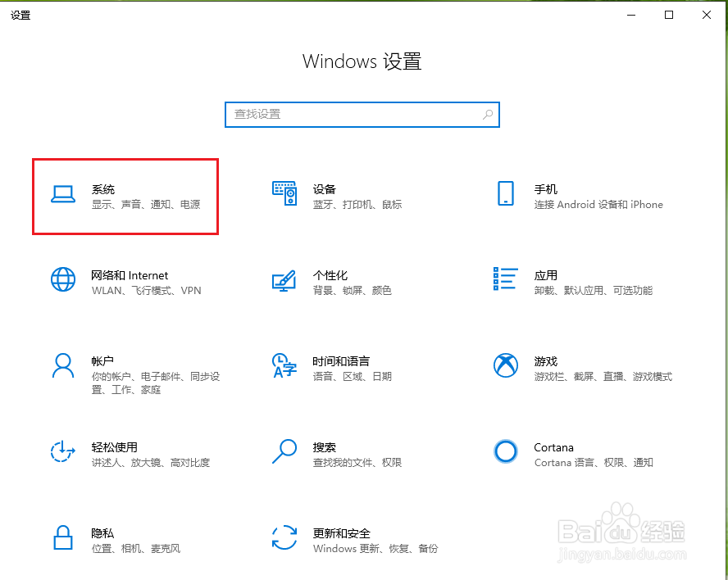Screen dimensions: 728x580
Task: Click the 手机 heading
Action: (545, 189)
